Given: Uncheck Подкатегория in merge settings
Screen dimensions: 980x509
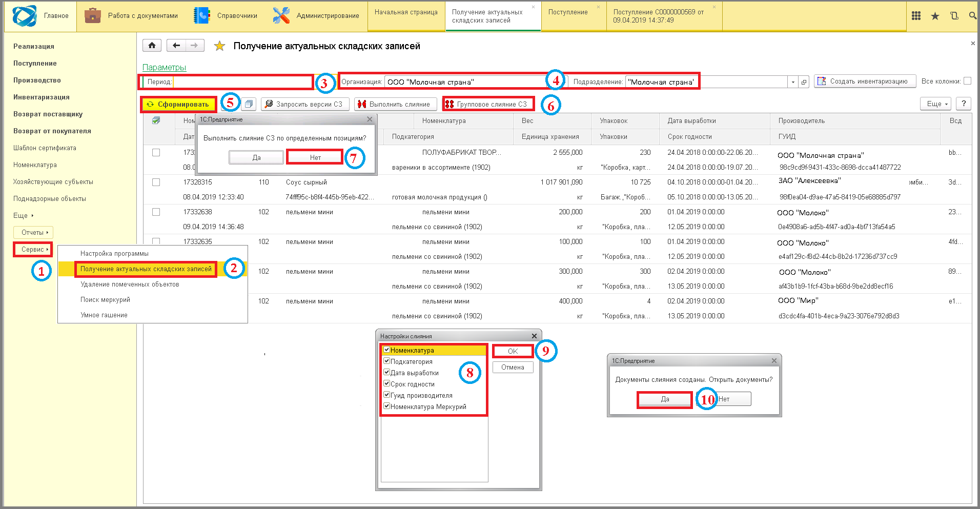Looking at the screenshot, I should 387,361.
